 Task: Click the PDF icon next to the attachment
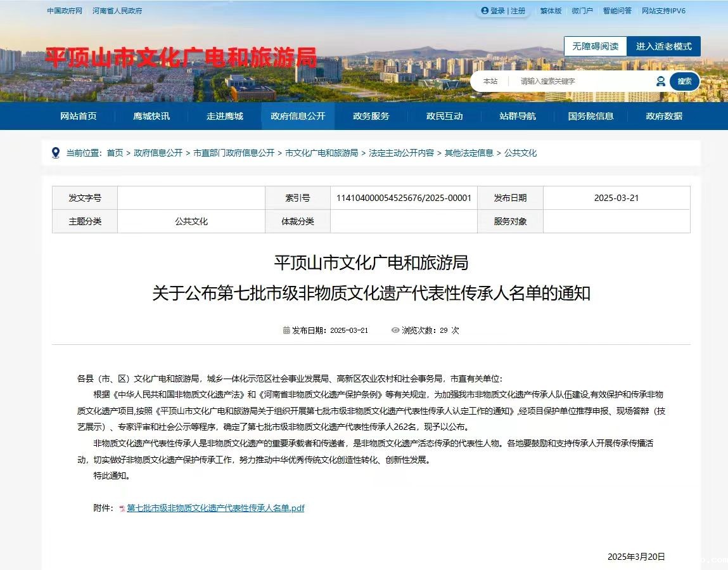point(121,507)
